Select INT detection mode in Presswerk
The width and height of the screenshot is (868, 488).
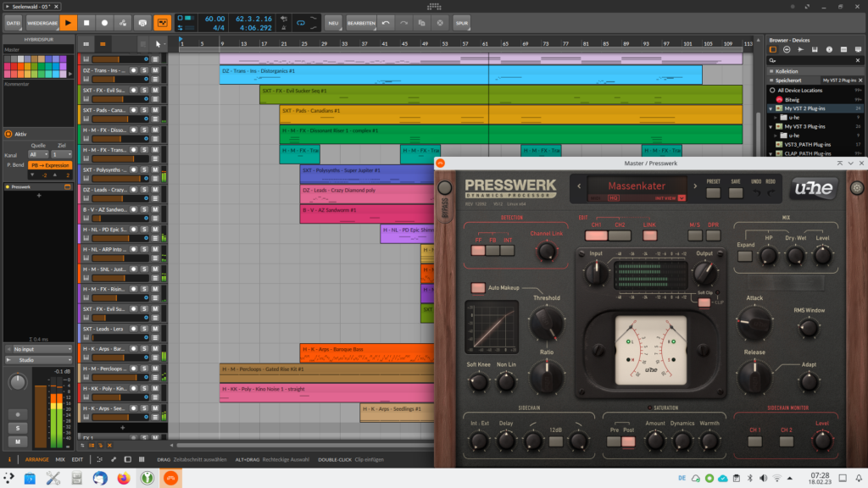pos(507,251)
